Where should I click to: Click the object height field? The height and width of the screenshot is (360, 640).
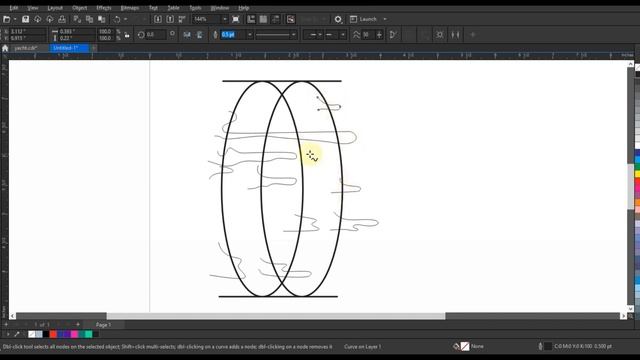pos(76,38)
